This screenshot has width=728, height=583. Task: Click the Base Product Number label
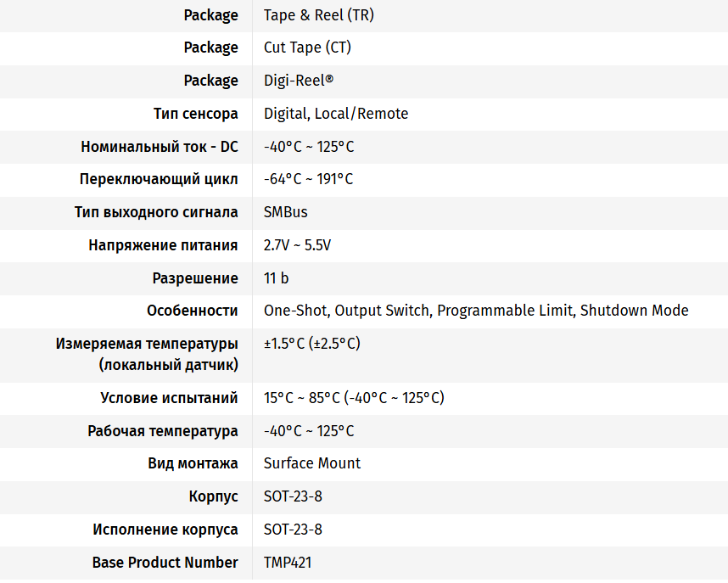tap(165, 563)
